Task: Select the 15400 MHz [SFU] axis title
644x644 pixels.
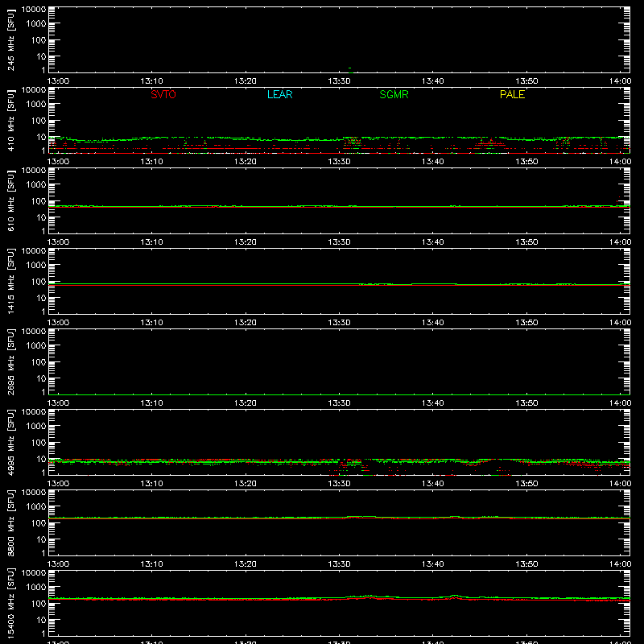Action: pos(10,603)
